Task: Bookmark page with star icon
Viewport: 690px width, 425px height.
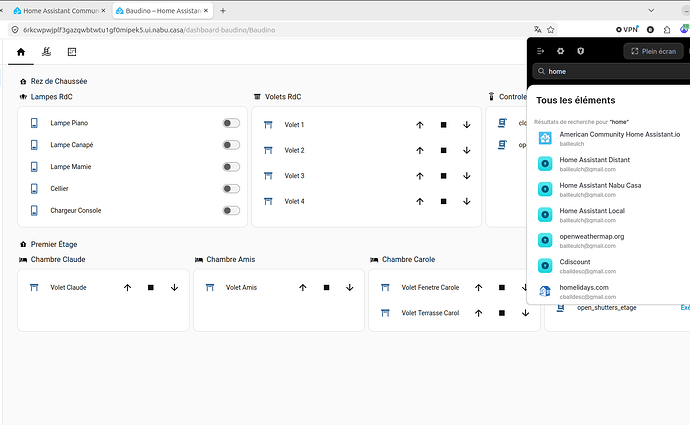Action: (x=551, y=30)
